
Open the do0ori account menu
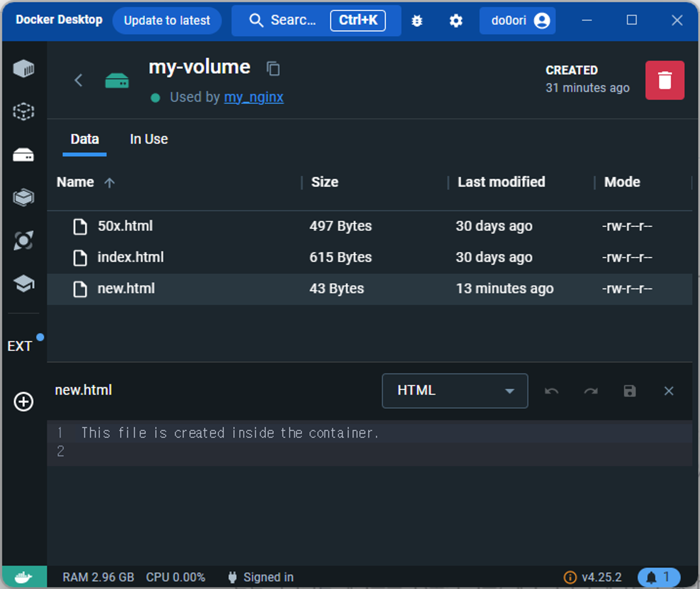click(517, 20)
